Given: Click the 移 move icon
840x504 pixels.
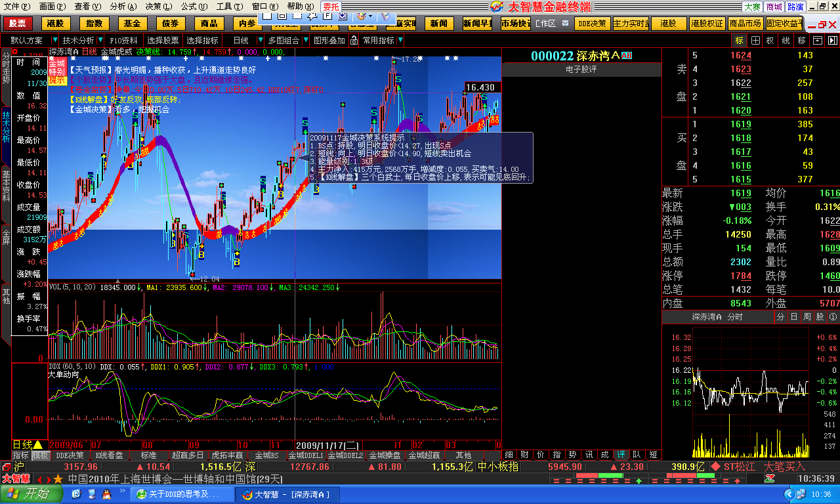Looking at the screenshot, I should (801, 41).
